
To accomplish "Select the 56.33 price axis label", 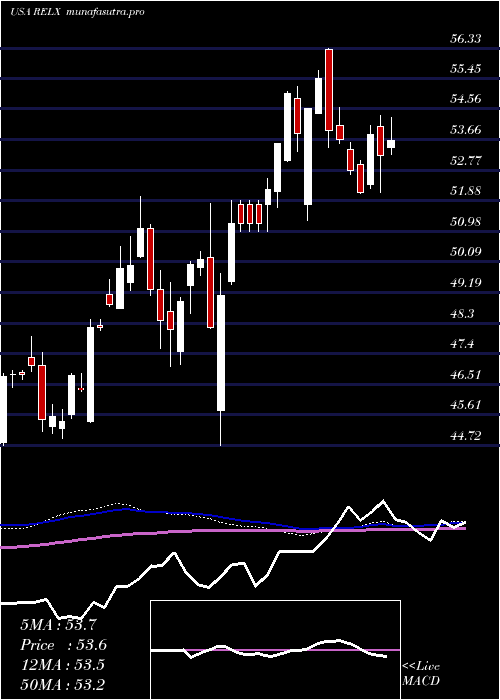I will [465, 39].
